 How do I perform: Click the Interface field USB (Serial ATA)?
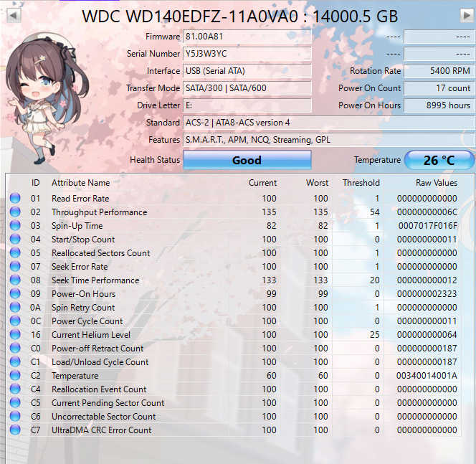tap(247, 71)
